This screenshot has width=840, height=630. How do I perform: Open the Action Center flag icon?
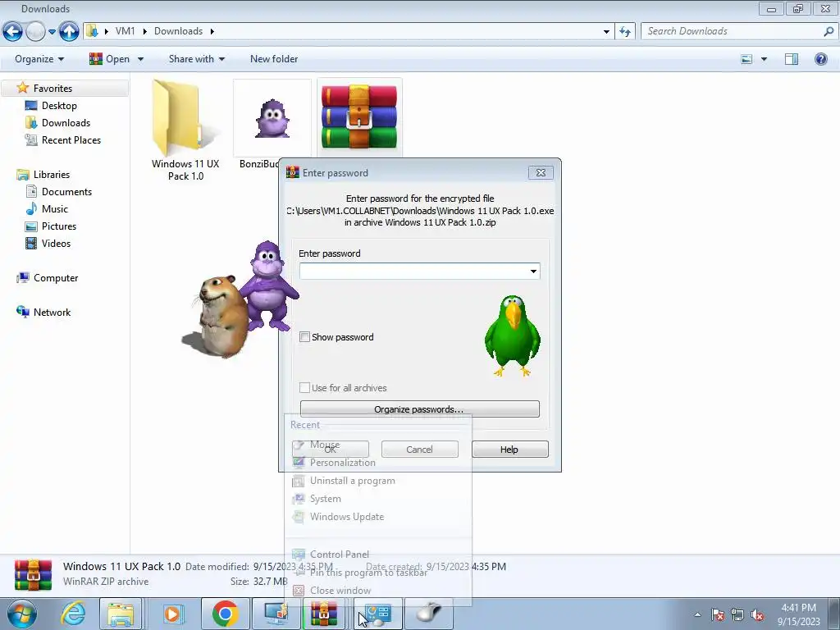[x=718, y=614]
